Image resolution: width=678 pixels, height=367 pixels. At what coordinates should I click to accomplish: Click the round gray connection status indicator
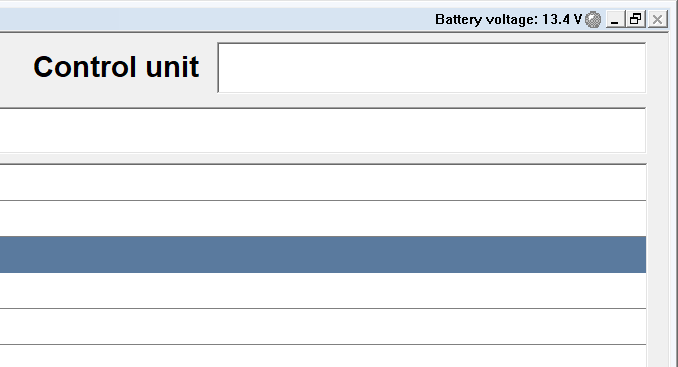coord(593,19)
